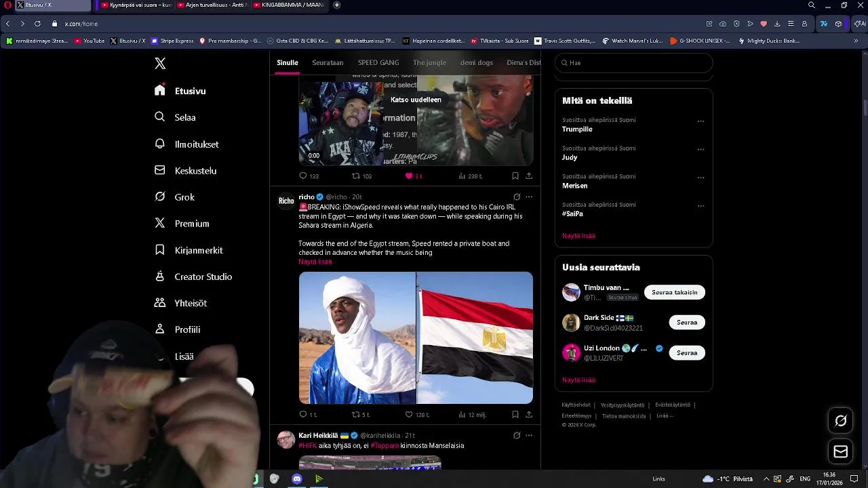Unlike the video post with 3 t. likes

(414, 176)
